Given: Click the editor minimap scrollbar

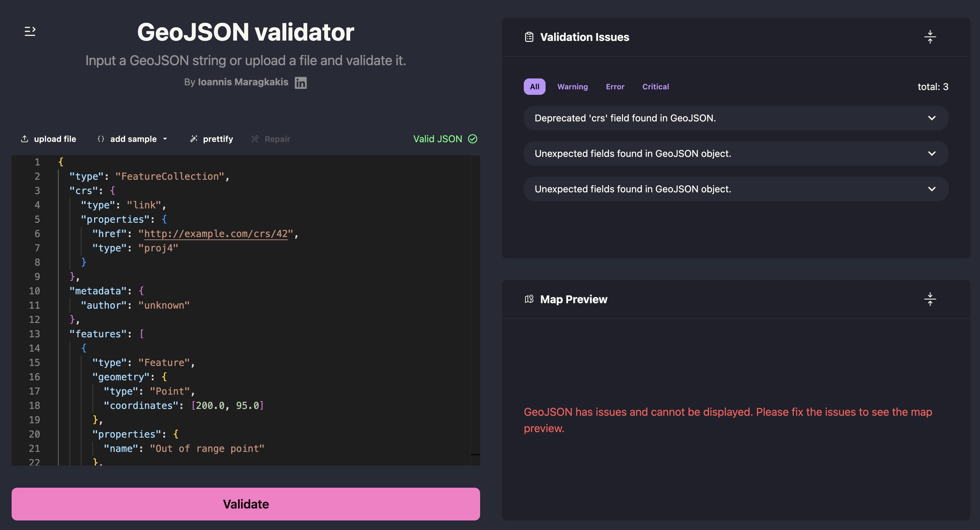Looking at the screenshot, I should point(475,310).
